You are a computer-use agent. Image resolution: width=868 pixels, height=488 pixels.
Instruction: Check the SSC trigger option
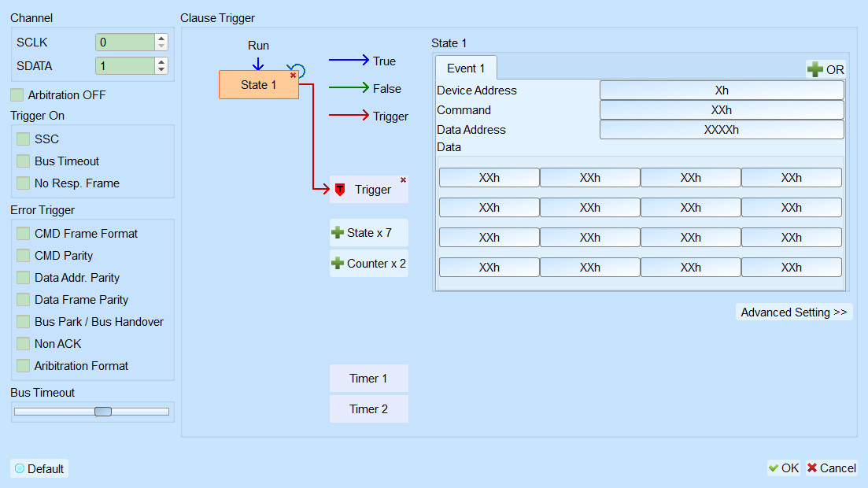pos(24,139)
